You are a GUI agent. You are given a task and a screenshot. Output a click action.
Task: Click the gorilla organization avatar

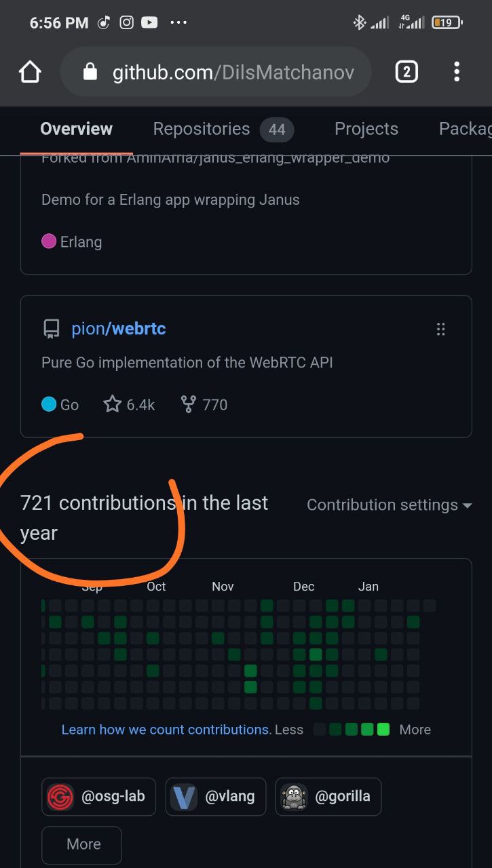[x=294, y=796]
